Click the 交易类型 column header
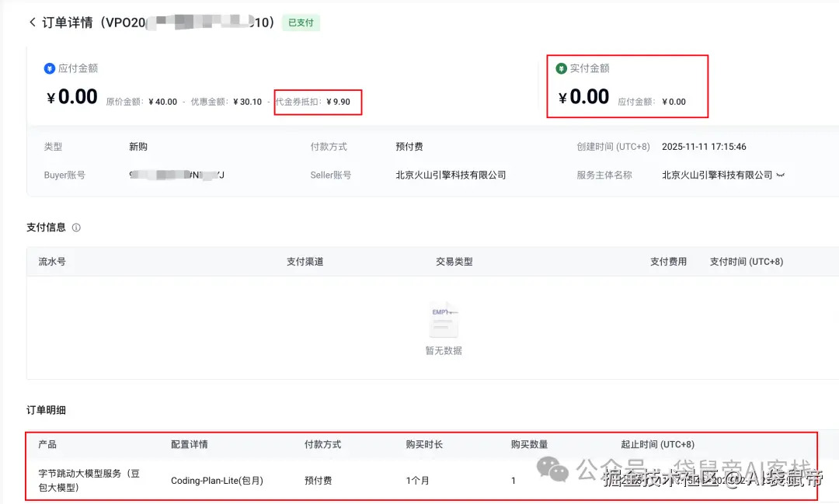The height and width of the screenshot is (504, 839). (454, 262)
